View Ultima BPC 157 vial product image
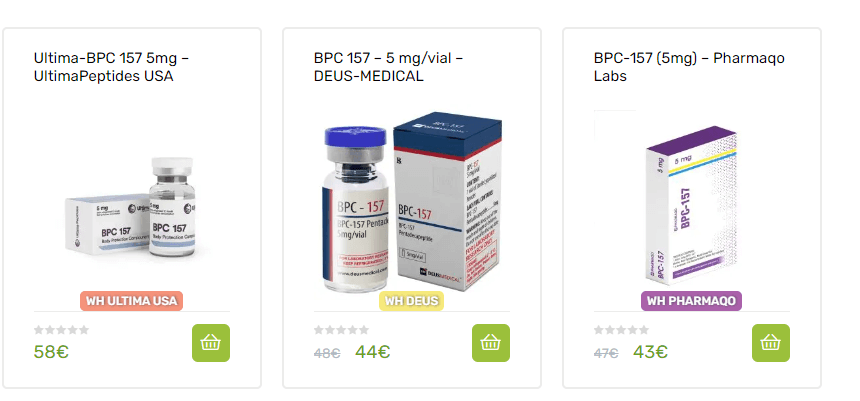 [x=132, y=211]
